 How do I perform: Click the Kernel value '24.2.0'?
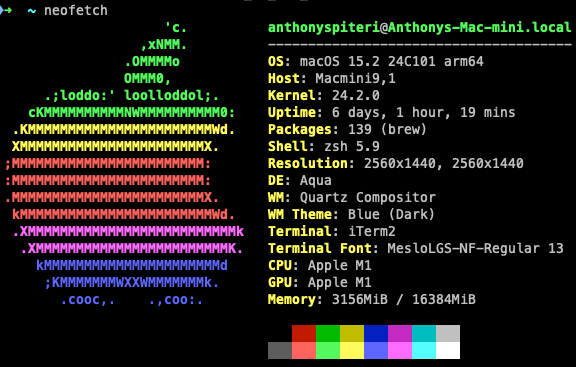coord(356,96)
